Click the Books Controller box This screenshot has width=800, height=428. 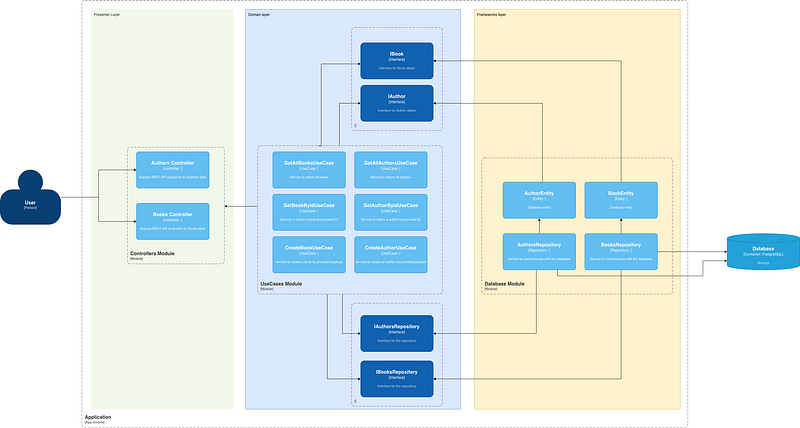[x=172, y=221]
